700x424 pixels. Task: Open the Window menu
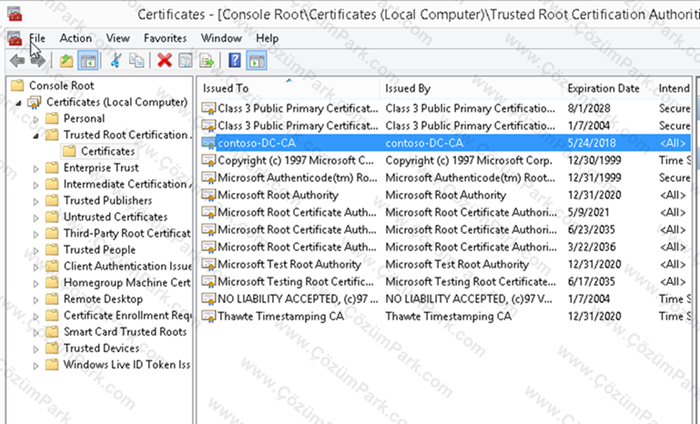tap(221, 38)
